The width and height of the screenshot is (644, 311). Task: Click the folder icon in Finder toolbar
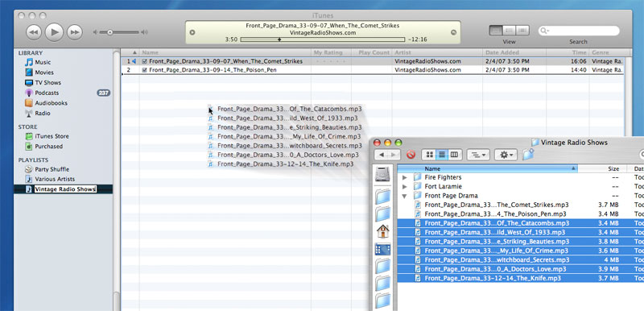(x=528, y=155)
